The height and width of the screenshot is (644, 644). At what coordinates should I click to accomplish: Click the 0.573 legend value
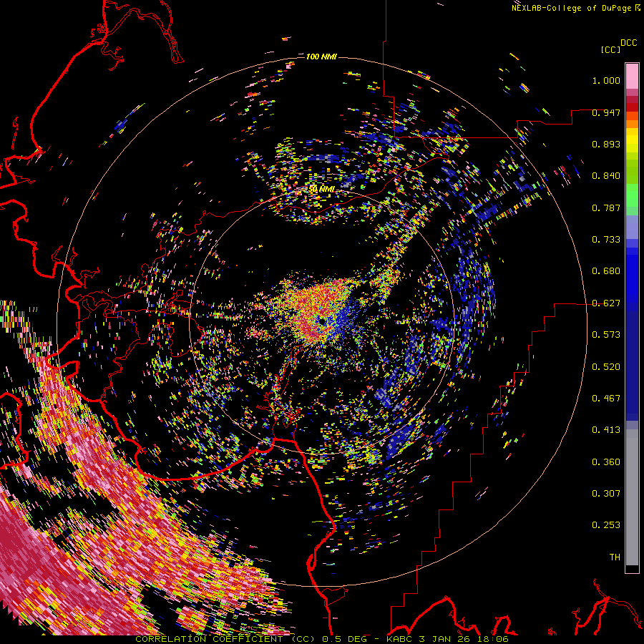tap(606, 335)
